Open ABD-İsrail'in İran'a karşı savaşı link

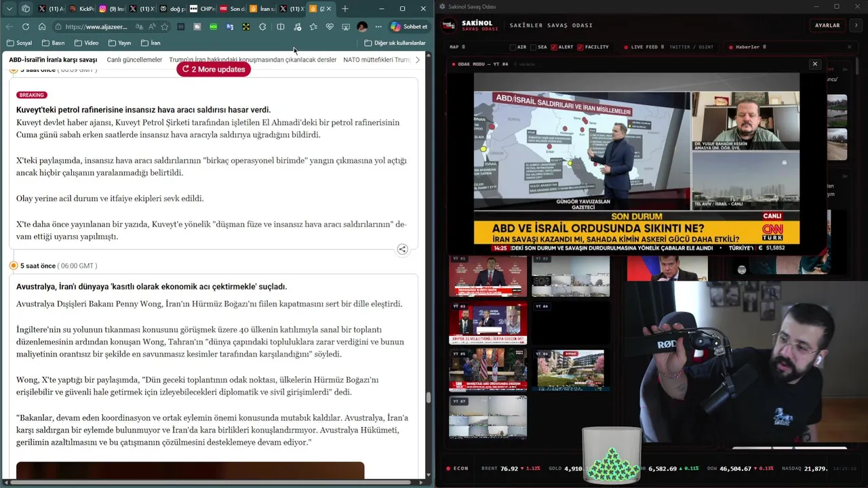53,60
